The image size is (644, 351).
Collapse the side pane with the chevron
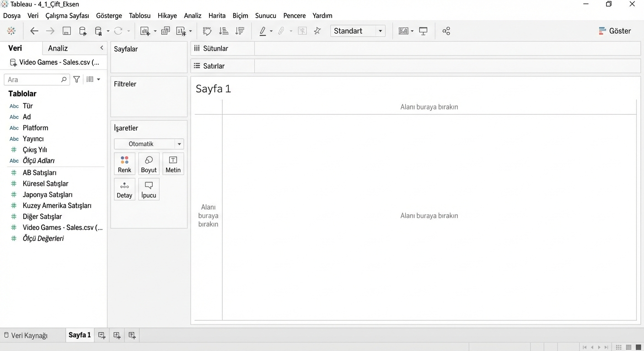click(x=102, y=48)
